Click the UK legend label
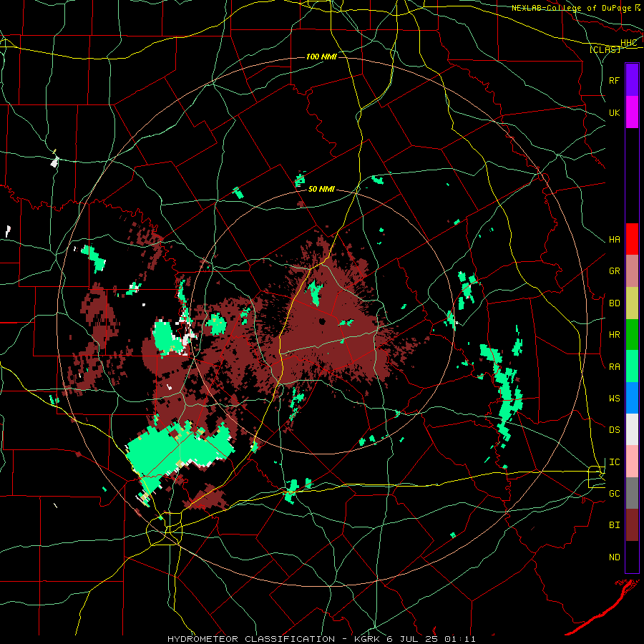The width and height of the screenshot is (644, 644). pos(614,112)
